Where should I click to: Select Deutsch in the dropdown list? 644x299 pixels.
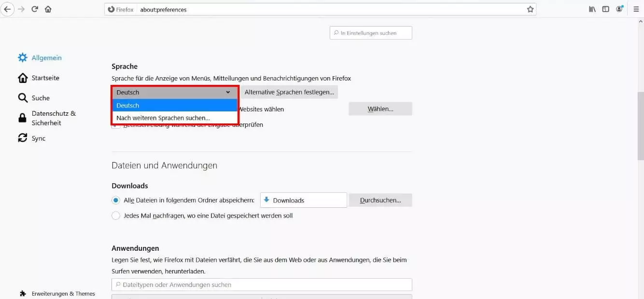[x=175, y=105]
